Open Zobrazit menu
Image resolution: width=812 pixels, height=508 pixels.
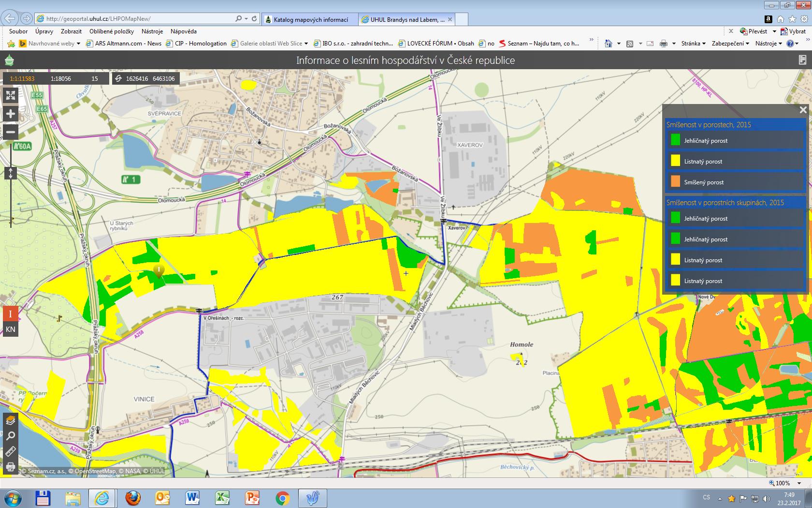71,31
